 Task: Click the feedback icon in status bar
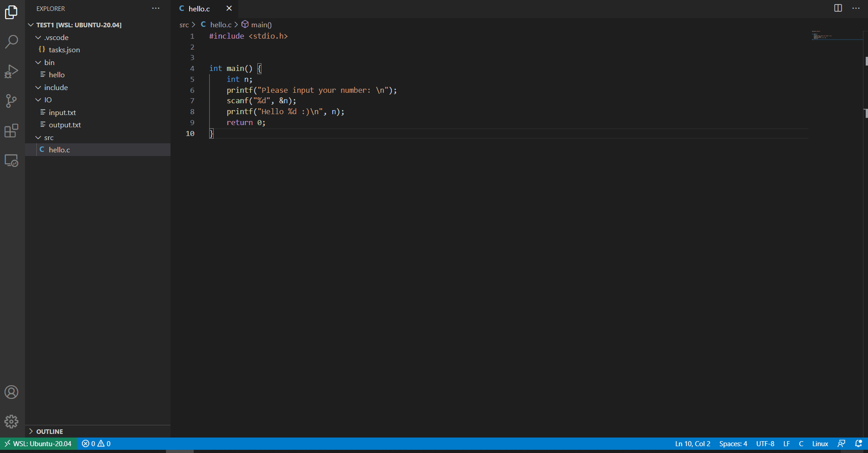tap(842, 443)
